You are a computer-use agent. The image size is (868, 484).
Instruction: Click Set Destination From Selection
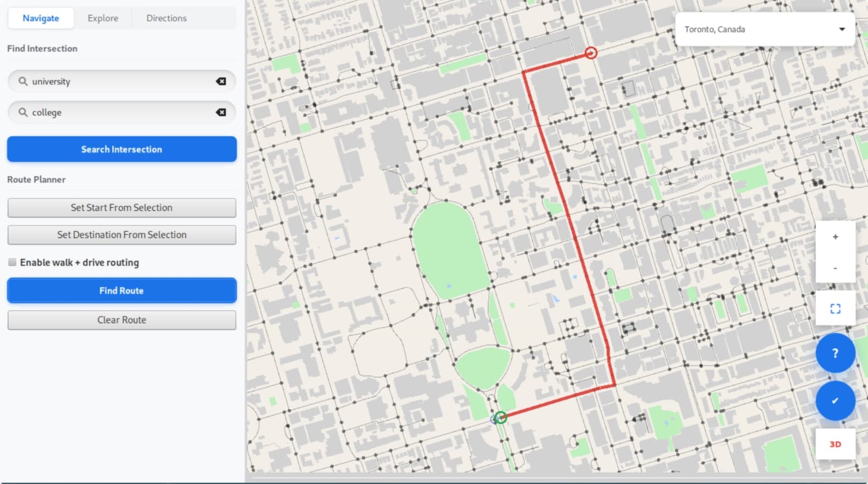[x=122, y=235]
